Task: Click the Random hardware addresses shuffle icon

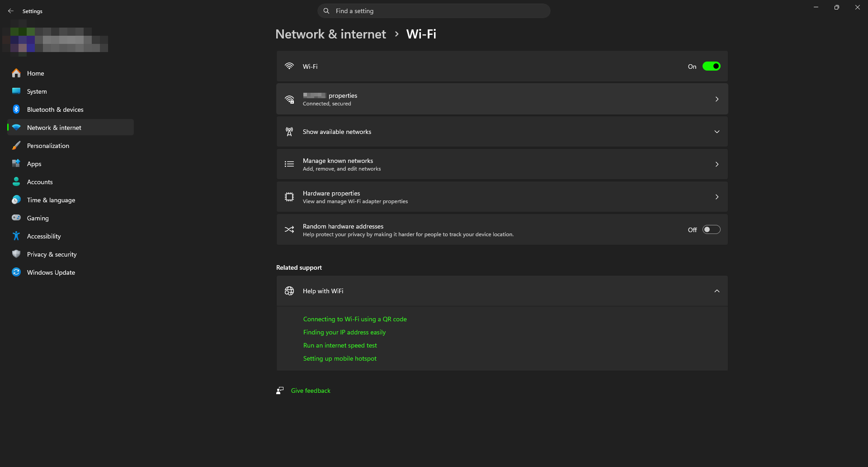Action: click(x=289, y=229)
